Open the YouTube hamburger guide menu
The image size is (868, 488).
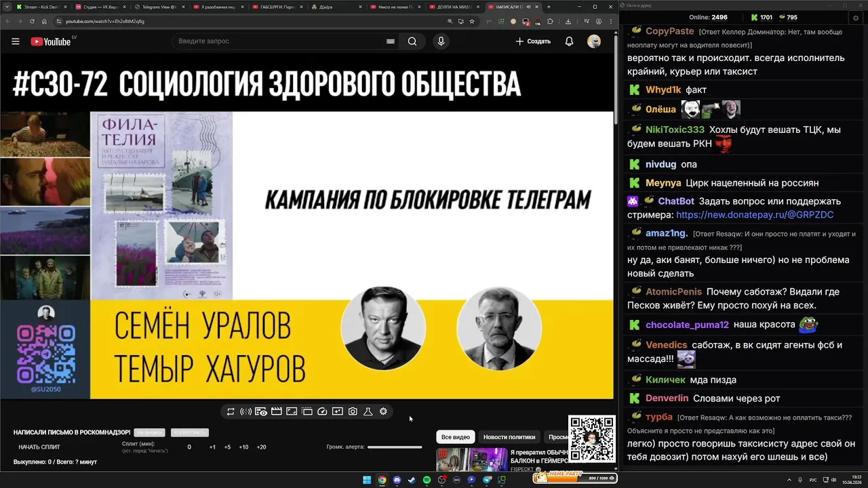pos(16,41)
